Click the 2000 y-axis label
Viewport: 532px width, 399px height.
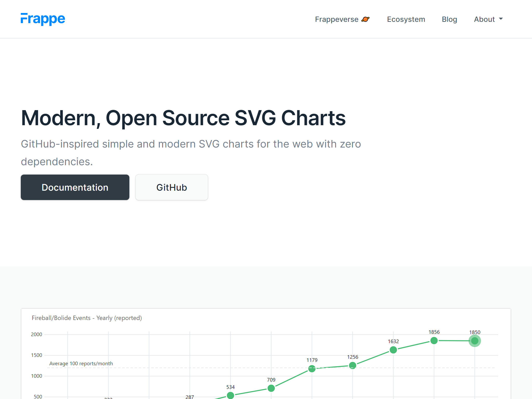point(36,334)
